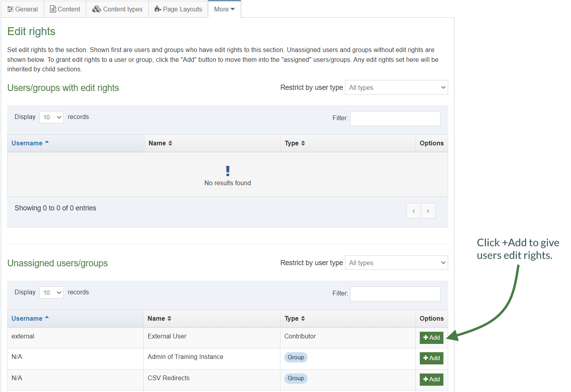Click the blocks icon for Content types

click(x=97, y=9)
